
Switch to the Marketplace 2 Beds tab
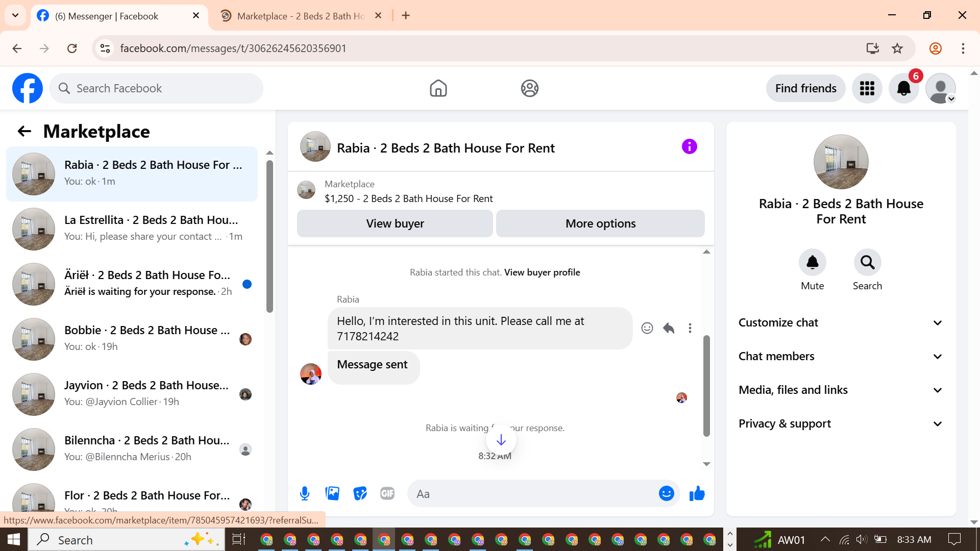coord(301,16)
